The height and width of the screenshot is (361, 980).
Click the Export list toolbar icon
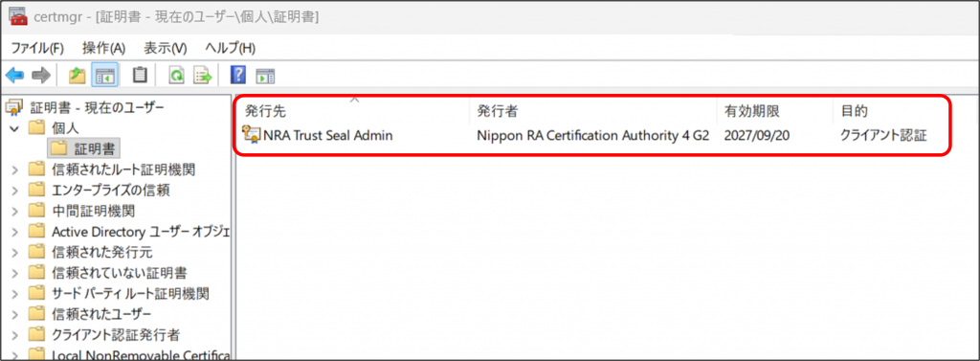[x=203, y=76]
